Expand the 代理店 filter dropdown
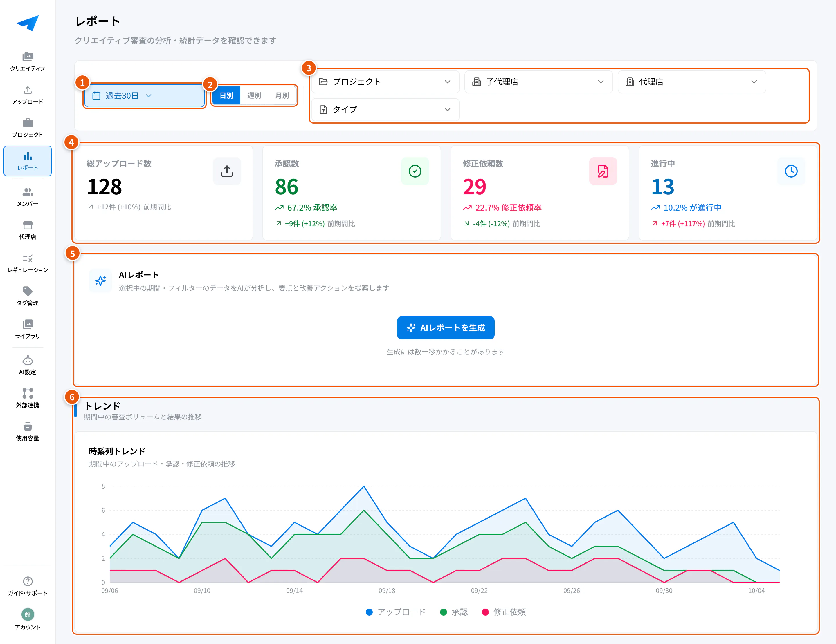 click(692, 82)
